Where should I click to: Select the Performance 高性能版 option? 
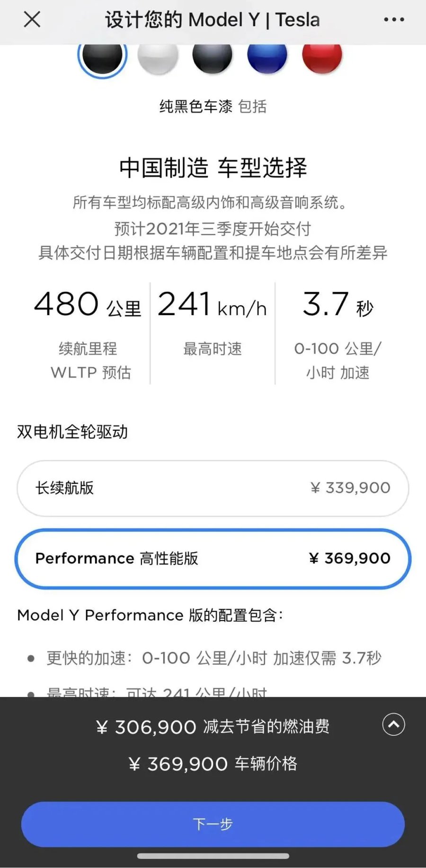pos(213,559)
